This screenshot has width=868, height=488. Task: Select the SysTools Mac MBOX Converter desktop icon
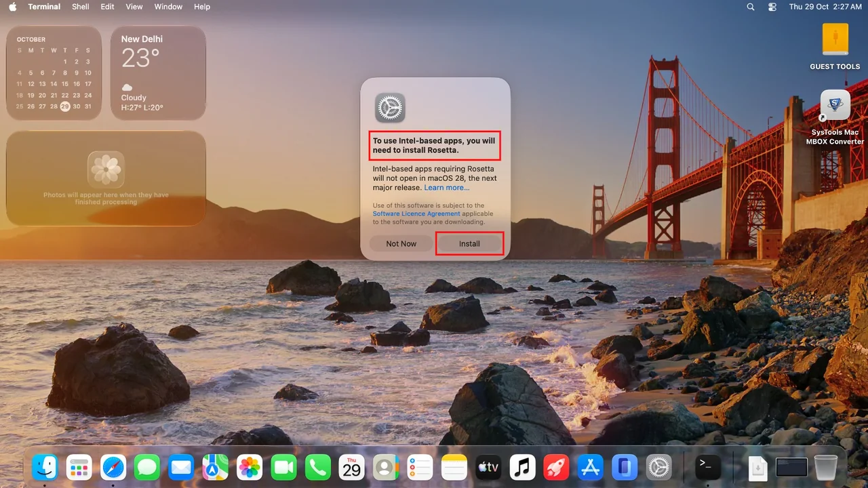(835, 117)
